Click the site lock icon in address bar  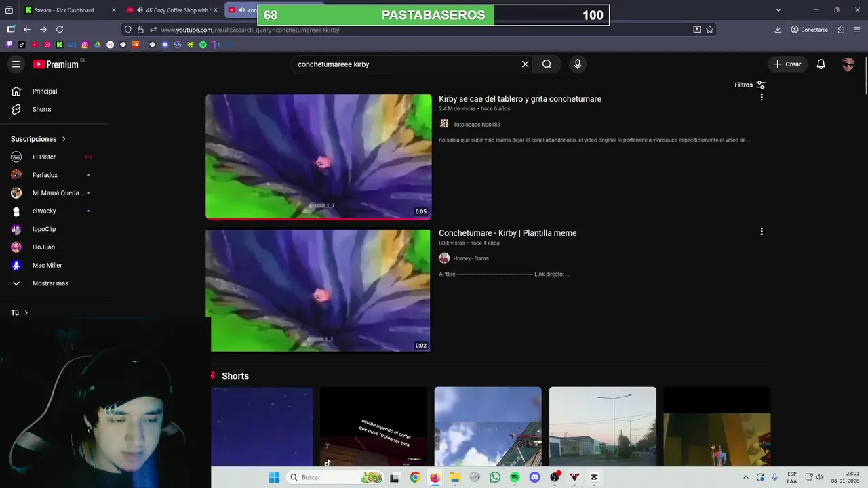point(140,30)
